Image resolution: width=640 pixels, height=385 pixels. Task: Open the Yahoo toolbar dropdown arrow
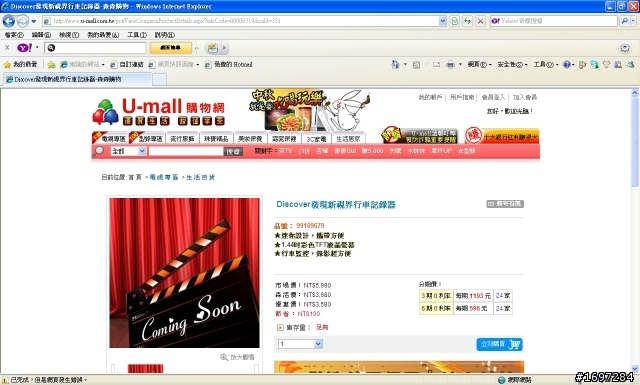tap(37, 47)
